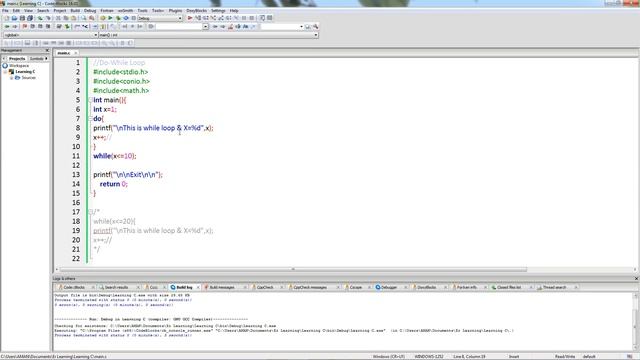
Task: Click the Jump forward arrow icon
Action: (x=14, y=27)
